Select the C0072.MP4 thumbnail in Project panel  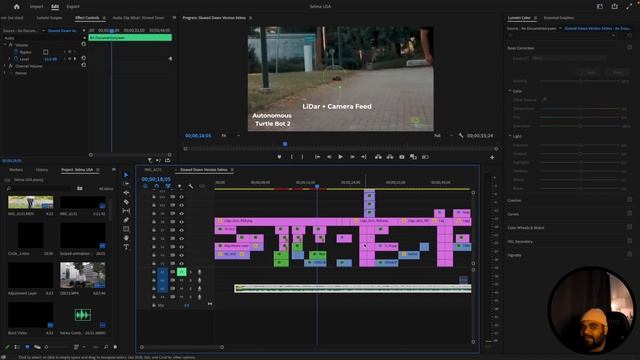point(83,275)
